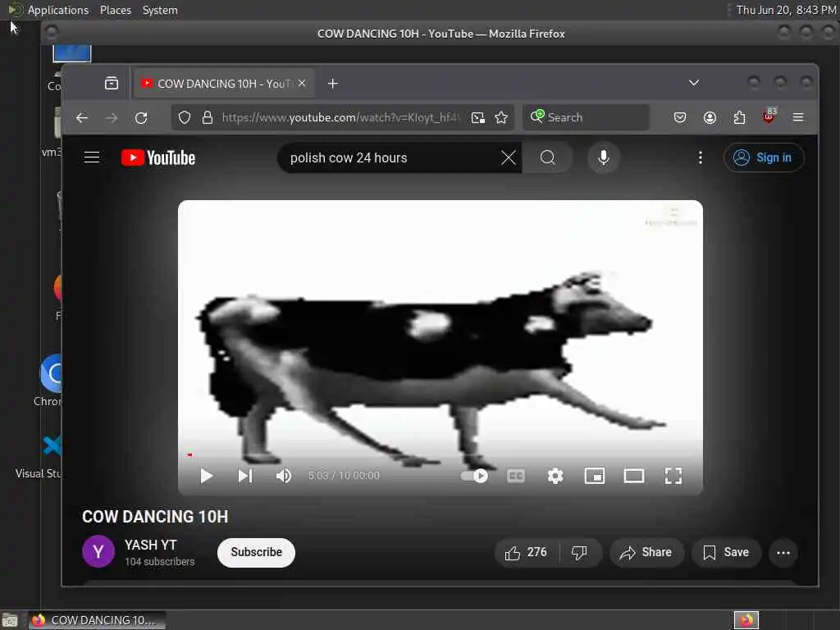Start voice search with microphone icon

pos(603,157)
